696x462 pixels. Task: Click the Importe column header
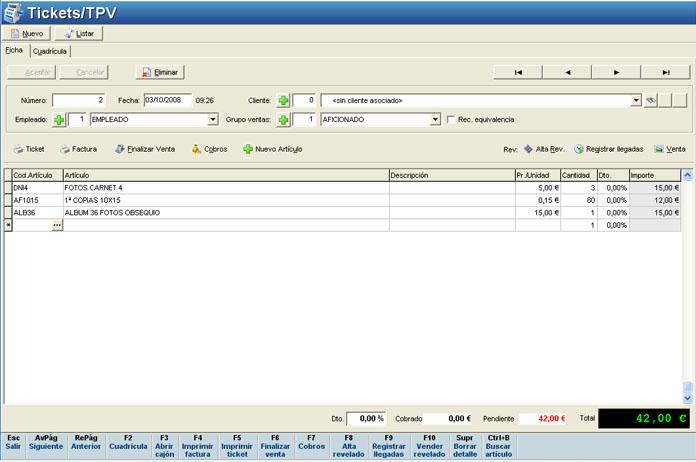655,175
